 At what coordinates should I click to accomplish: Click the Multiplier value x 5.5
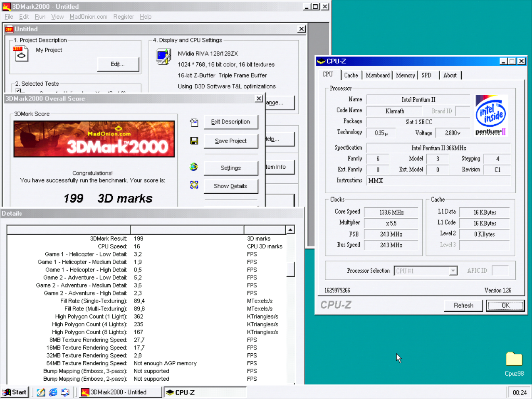(x=391, y=223)
